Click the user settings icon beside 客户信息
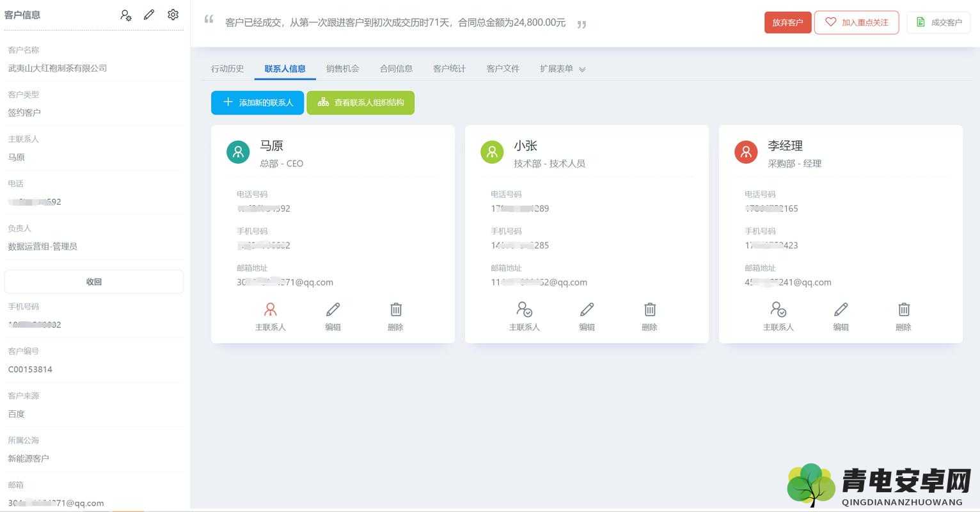The width and height of the screenshot is (980, 512). tap(126, 15)
